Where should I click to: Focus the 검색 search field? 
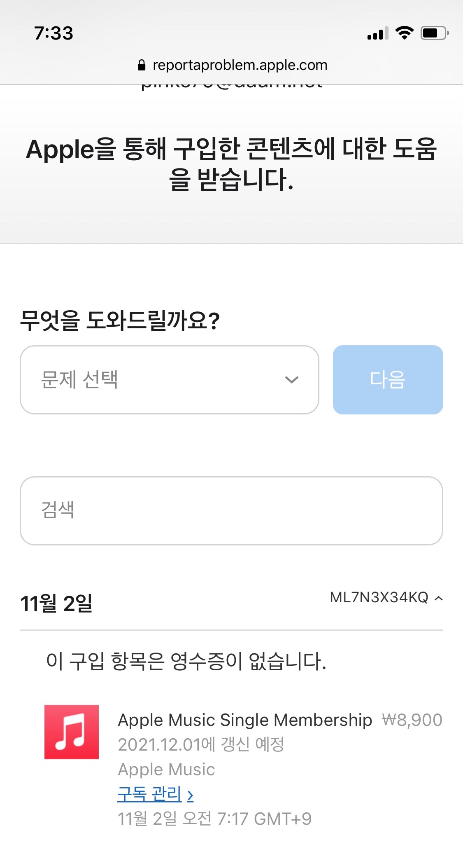[x=231, y=511]
